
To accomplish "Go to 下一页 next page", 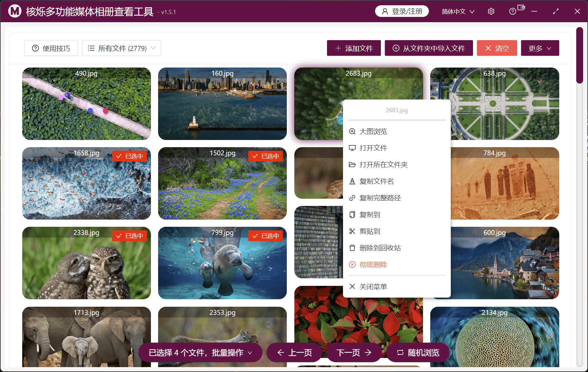I will (x=354, y=352).
